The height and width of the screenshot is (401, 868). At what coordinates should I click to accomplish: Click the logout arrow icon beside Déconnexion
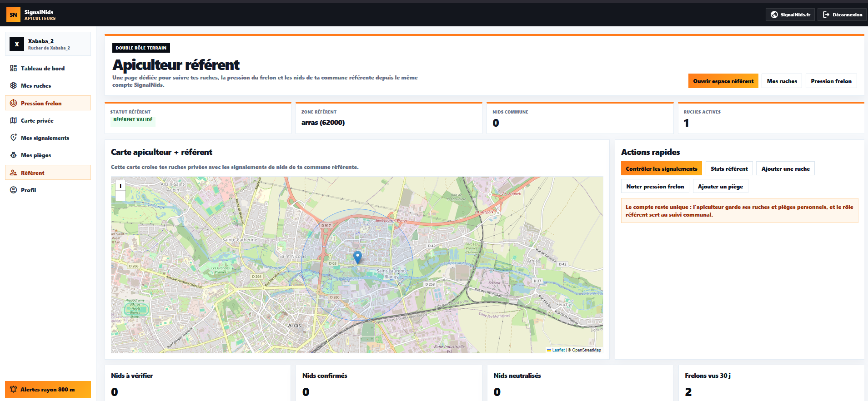point(826,15)
